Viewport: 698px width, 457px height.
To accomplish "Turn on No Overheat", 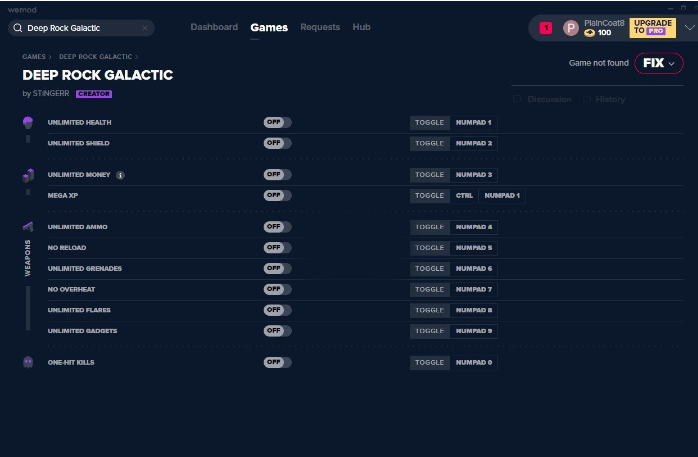I will pos(277,289).
